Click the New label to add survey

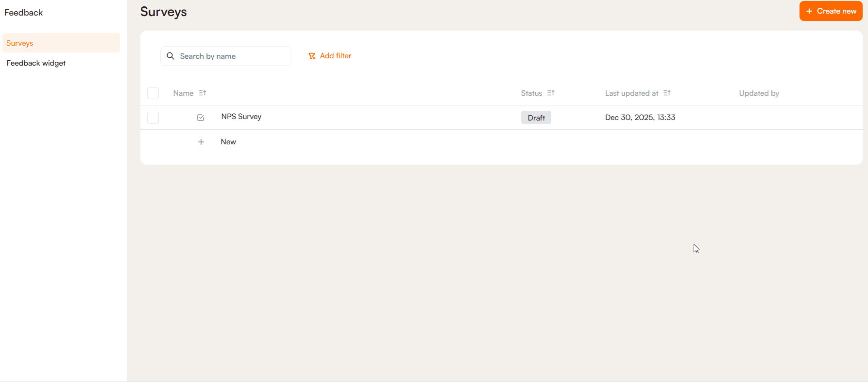click(228, 142)
